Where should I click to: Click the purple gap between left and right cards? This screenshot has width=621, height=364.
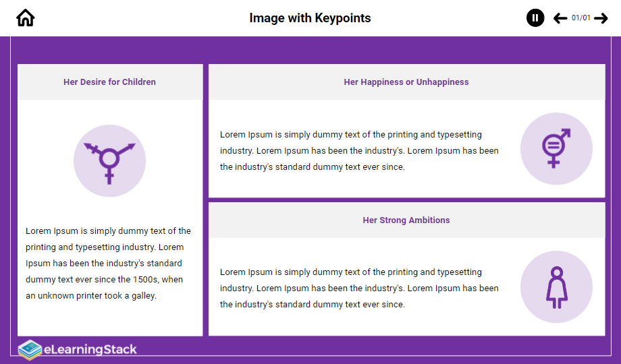click(205, 202)
